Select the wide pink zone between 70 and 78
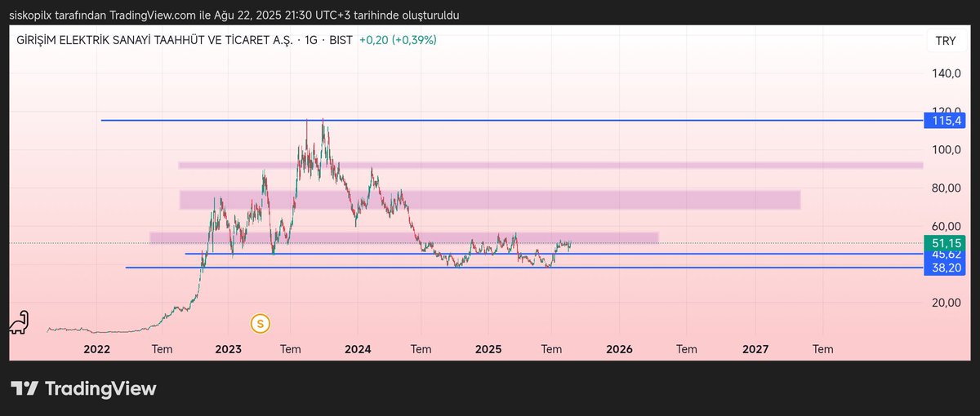Viewport: 980px width, 416px height. tap(490, 200)
